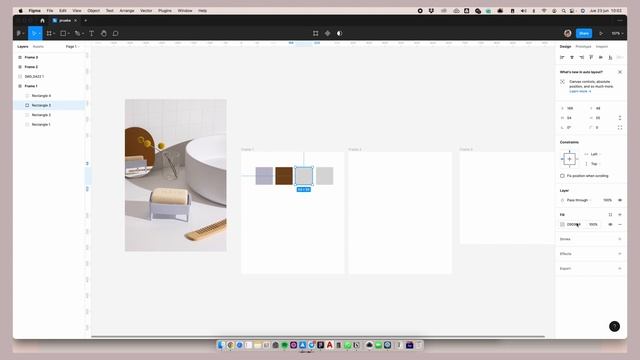Viewport: 640px width, 360px height.
Task: Open the Object menu
Action: (x=93, y=11)
